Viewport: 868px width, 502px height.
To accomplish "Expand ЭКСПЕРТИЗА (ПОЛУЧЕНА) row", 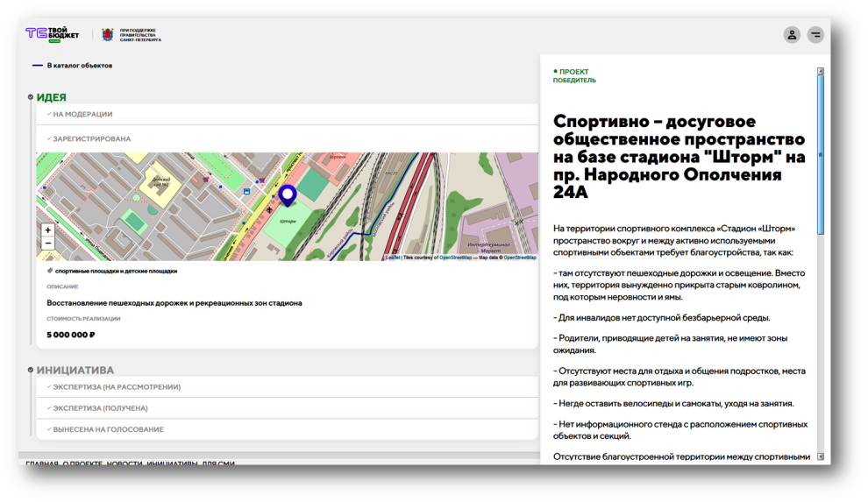I will point(288,408).
